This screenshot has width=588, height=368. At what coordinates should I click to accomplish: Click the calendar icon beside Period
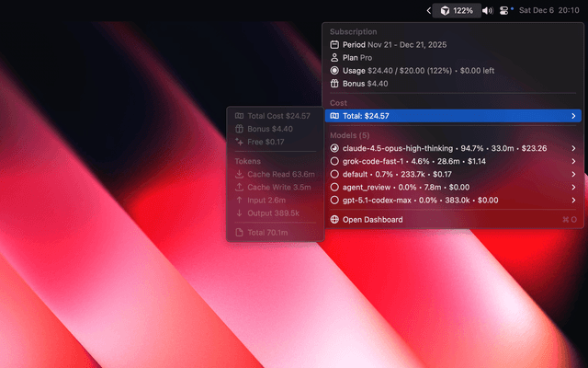pyautogui.click(x=334, y=44)
